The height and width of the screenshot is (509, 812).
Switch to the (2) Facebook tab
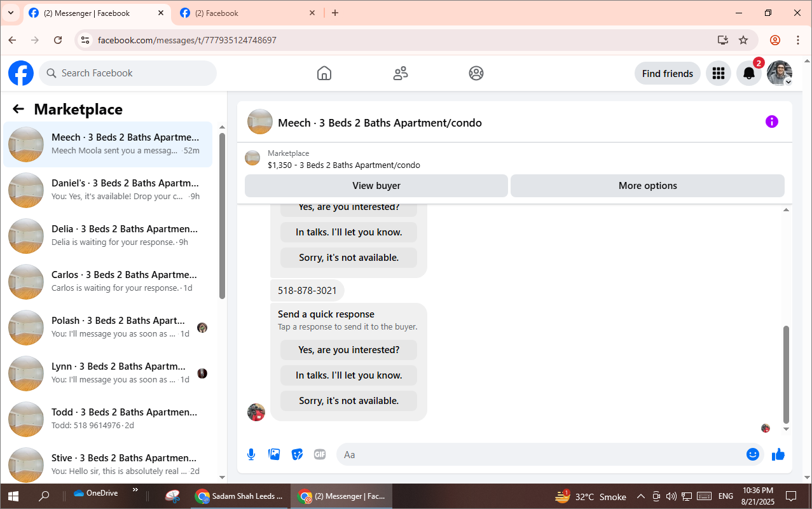247,13
